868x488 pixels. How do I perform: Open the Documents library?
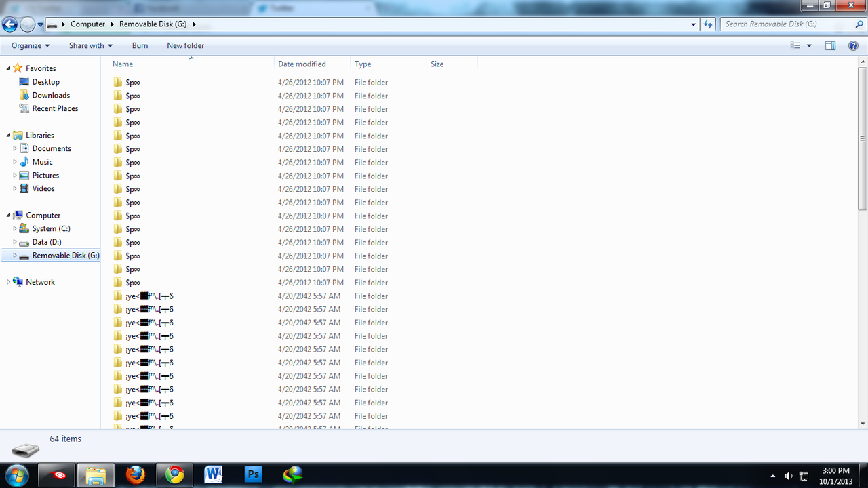(x=52, y=148)
